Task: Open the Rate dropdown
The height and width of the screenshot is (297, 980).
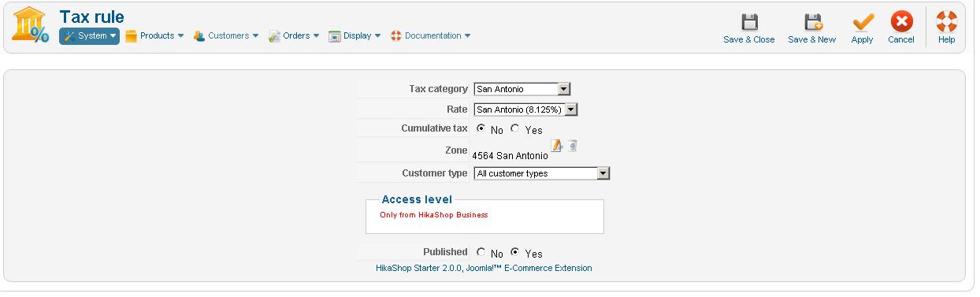Action: click(x=525, y=110)
